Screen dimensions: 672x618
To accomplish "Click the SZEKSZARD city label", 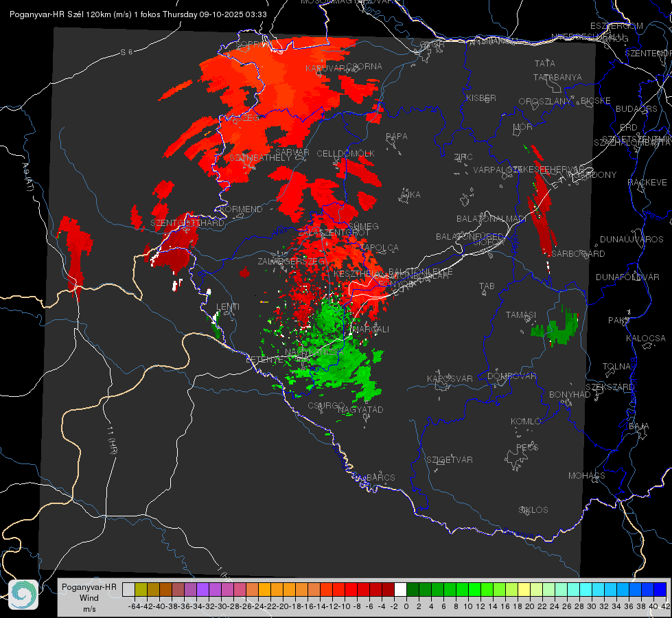I will pos(610,387).
